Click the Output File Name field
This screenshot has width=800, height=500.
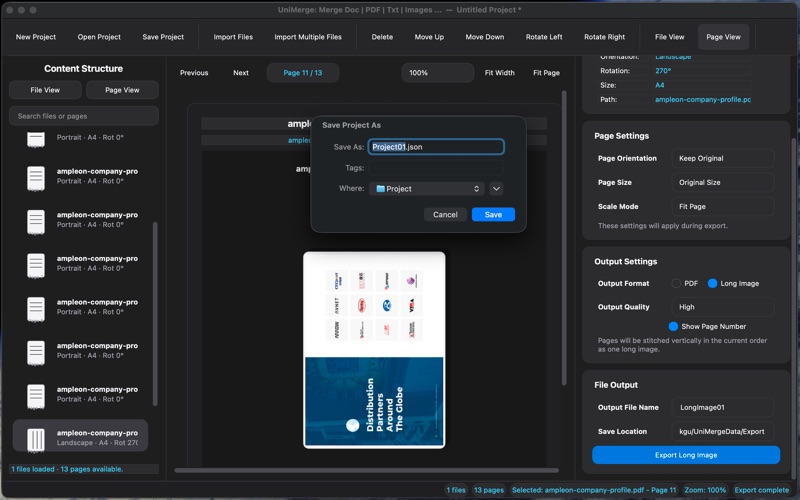tap(722, 407)
